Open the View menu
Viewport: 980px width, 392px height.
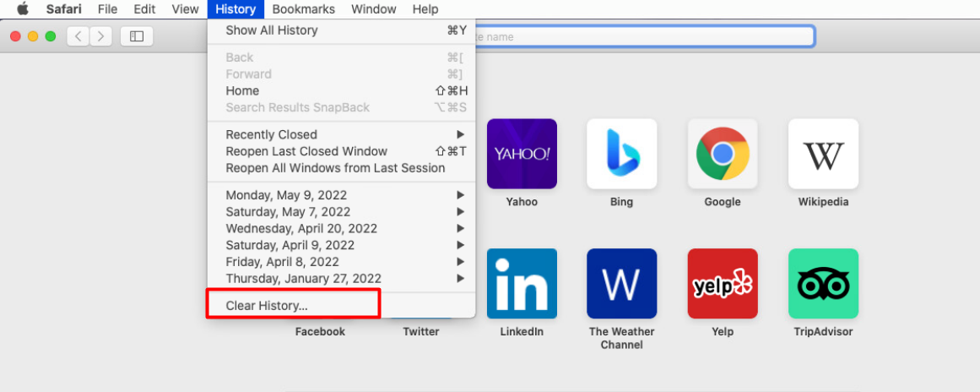click(x=185, y=9)
